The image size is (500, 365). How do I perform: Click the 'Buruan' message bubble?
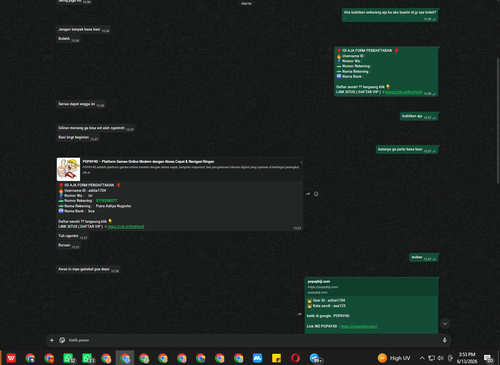pos(68,245)
